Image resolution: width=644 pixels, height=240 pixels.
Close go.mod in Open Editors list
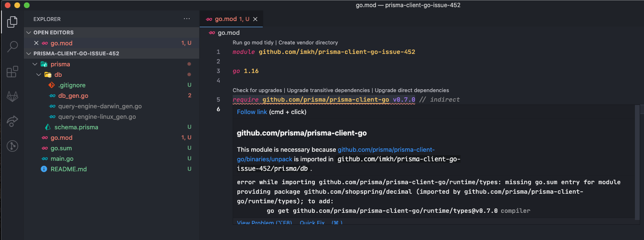click(36, 43)
